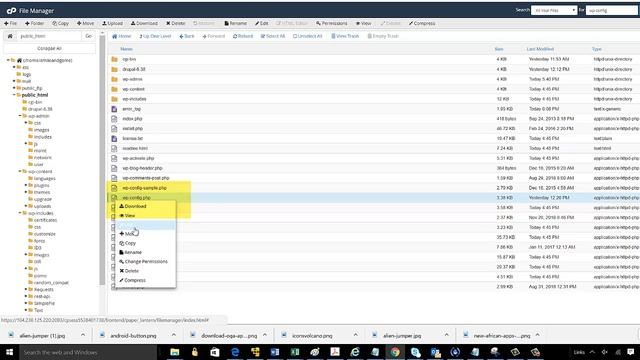640x360 pixels.
Task: Click the Windows Start button
Action: (x=10, y=352)
